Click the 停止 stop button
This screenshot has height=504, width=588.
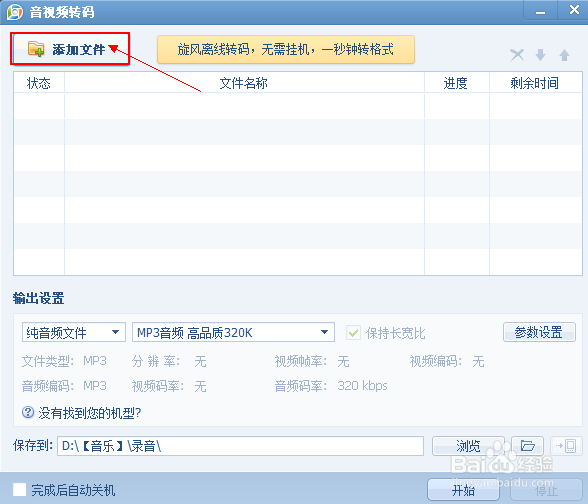click(546, 489)
